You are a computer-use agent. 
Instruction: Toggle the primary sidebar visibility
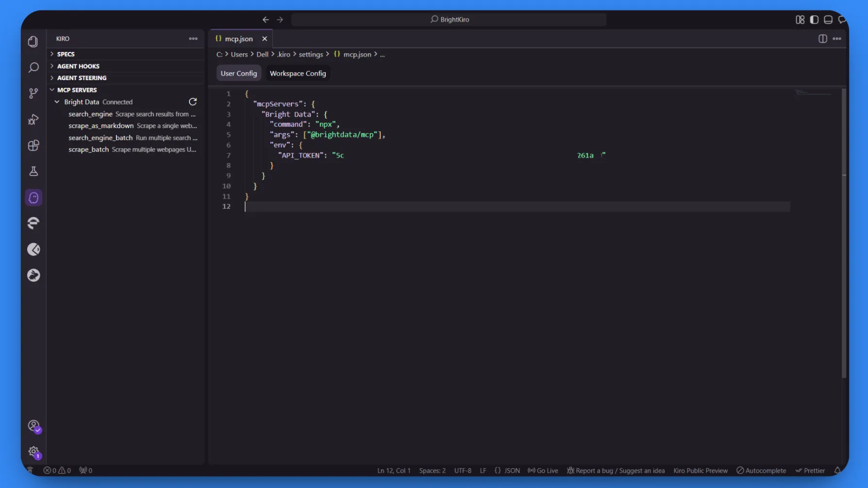click(814, 19)
